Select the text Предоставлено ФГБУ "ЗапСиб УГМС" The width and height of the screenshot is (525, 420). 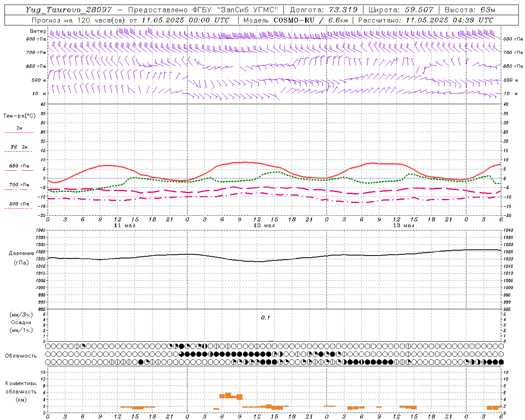[x=203, y=10]
